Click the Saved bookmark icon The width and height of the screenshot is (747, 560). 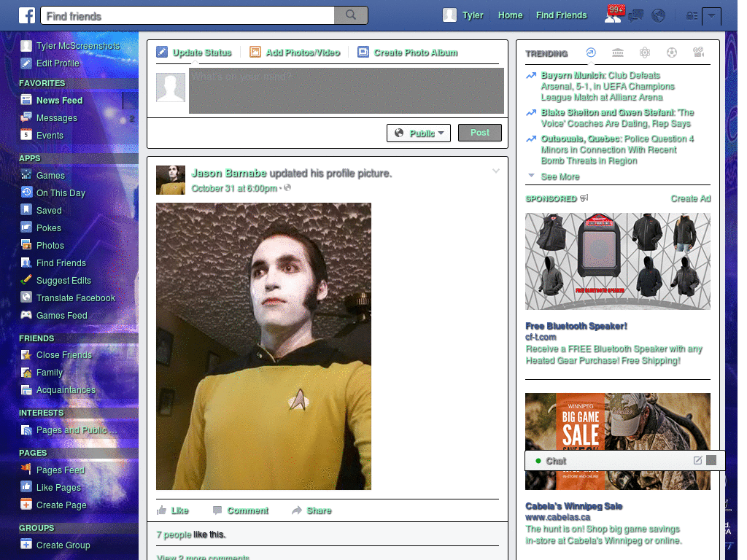point(26,210)
